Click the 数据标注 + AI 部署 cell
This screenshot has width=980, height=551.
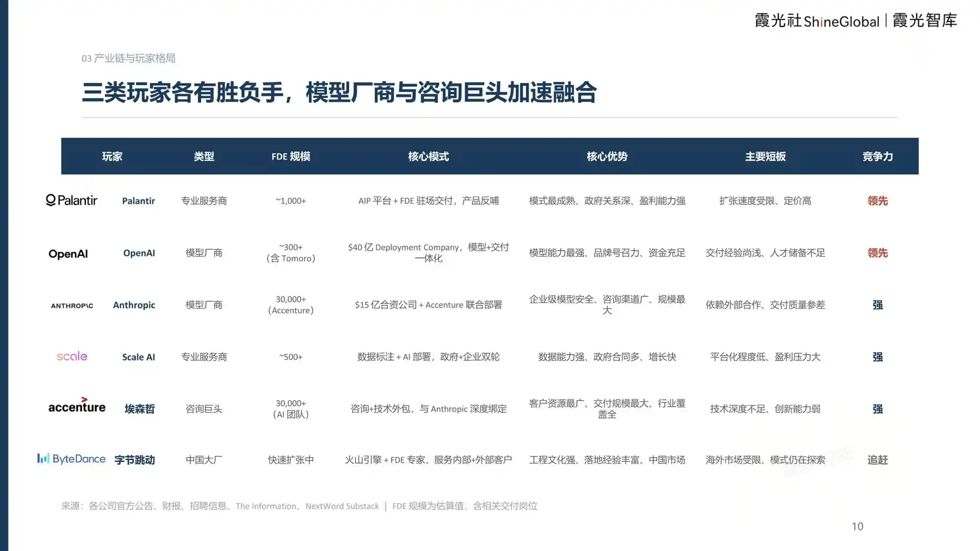click(429, 357)
